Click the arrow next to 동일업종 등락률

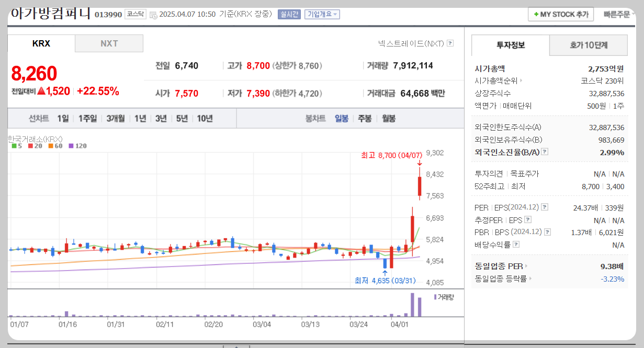(530, 279)
